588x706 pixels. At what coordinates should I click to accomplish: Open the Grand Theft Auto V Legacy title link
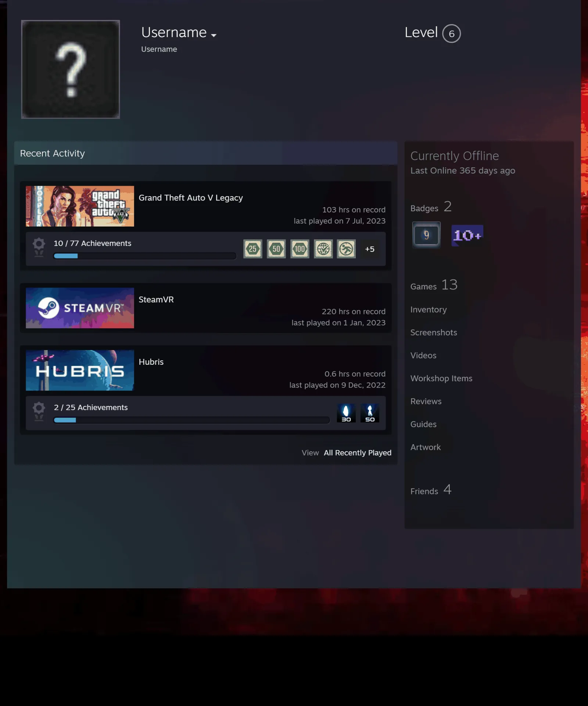(191, 198)
